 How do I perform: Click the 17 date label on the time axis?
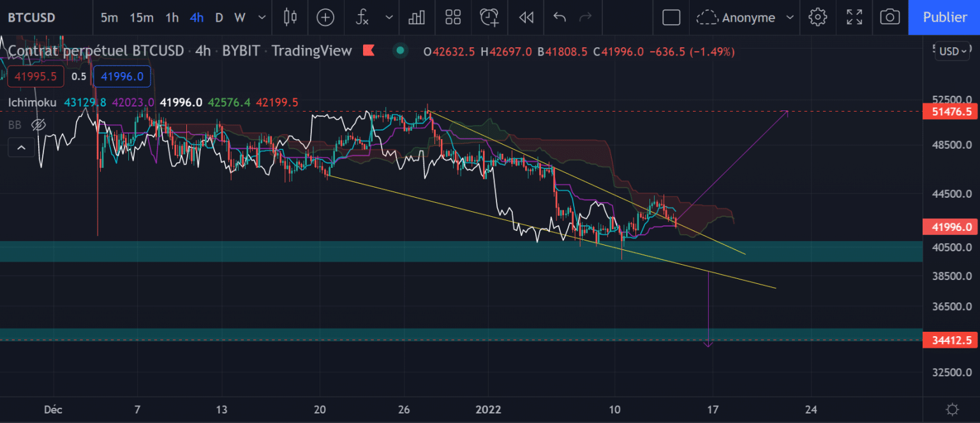(713, 409)
